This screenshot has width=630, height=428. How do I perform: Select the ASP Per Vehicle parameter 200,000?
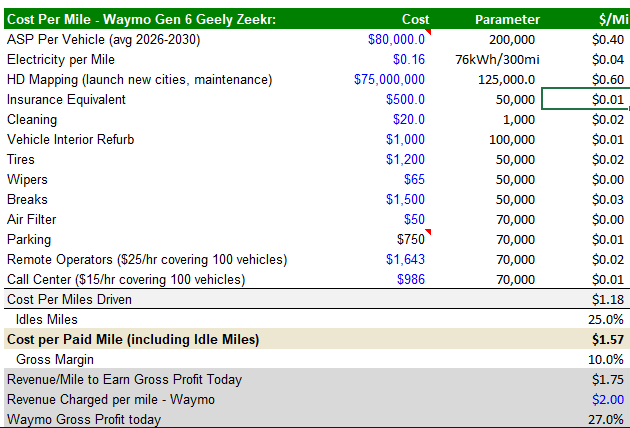tap(512, 39)
